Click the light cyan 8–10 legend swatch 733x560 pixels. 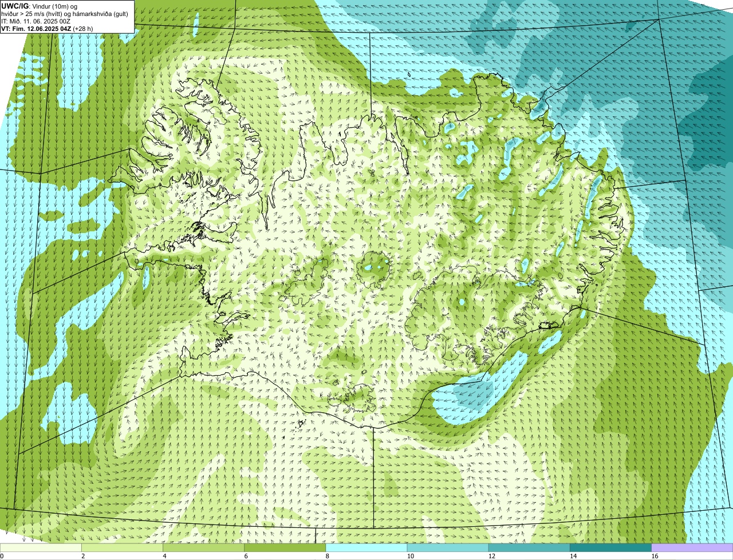pyautogui.click(x=366, y=547)
